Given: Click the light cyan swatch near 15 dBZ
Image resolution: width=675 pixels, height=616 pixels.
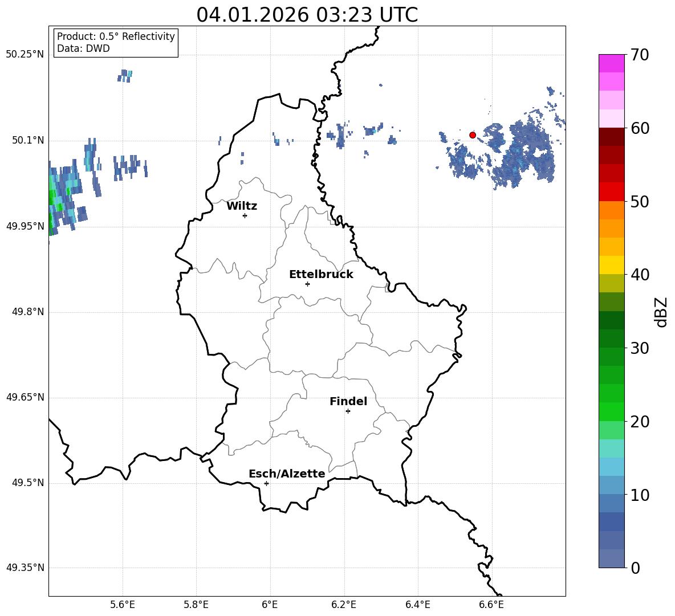Looking at the screenshot, I should pyautogui.click(x=611, y=448).
